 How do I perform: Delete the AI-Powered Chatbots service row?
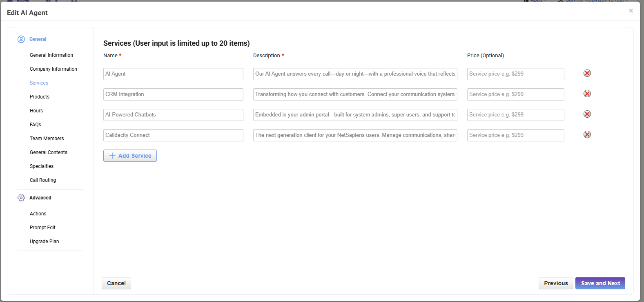pyautogui.click(x=587, y=114)
